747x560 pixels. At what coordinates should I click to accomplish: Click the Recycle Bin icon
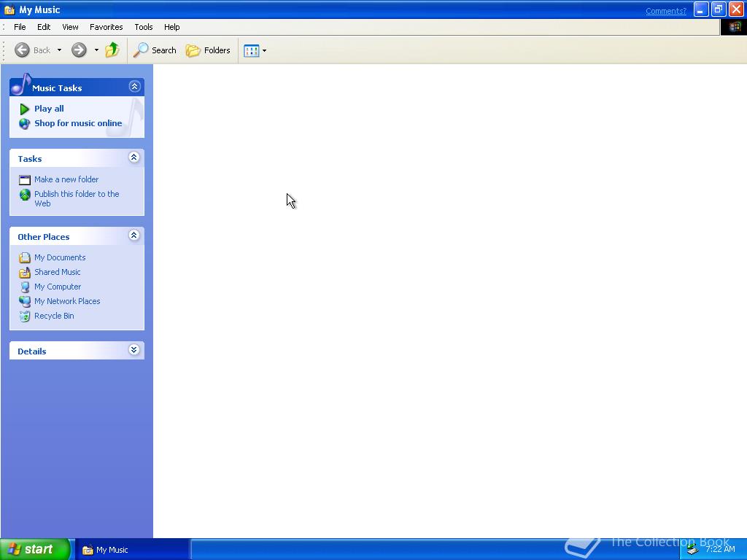25,316
